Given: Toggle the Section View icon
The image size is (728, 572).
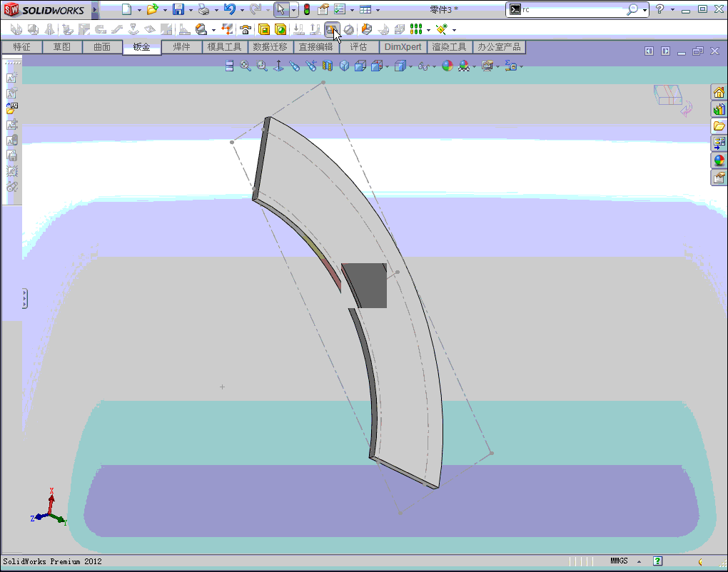Looking at the screenshot, I should coord(328,66).
